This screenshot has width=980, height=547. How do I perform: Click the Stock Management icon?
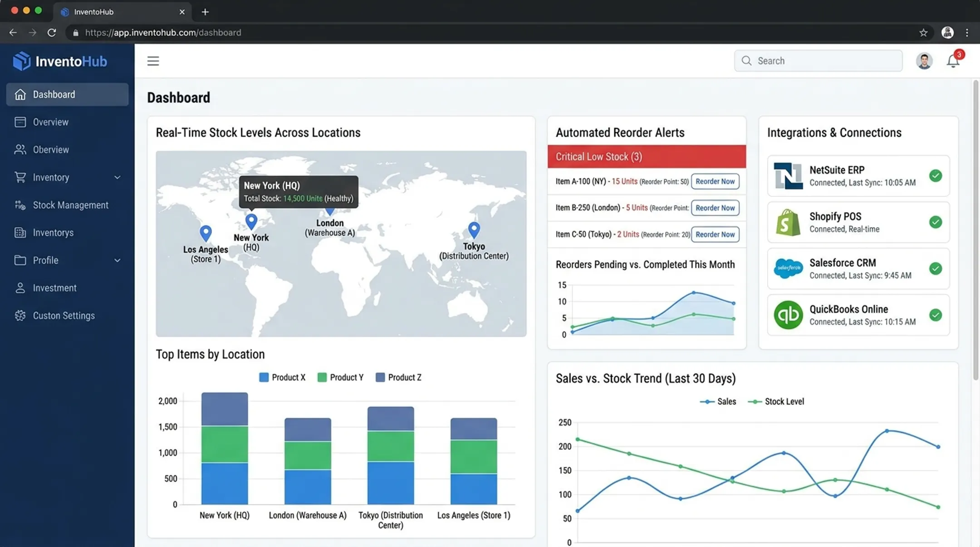click(x=20, y=205)
